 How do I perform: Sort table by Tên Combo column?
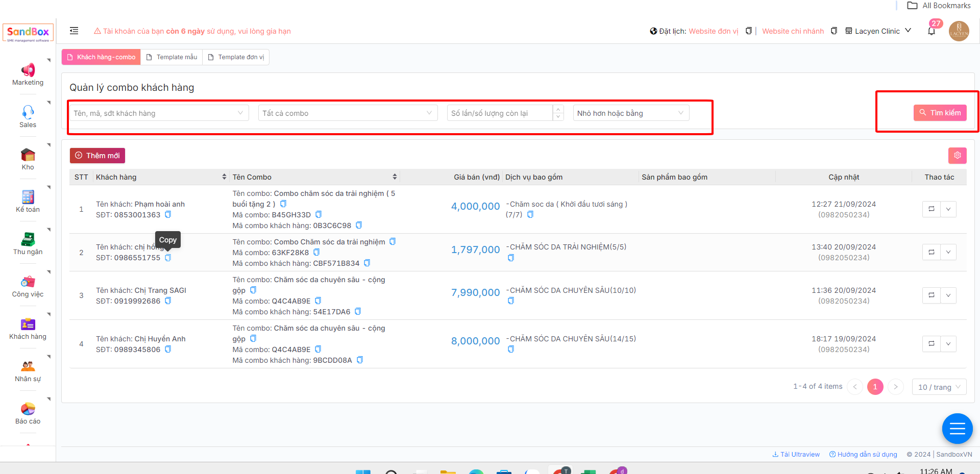pos(395,177)
